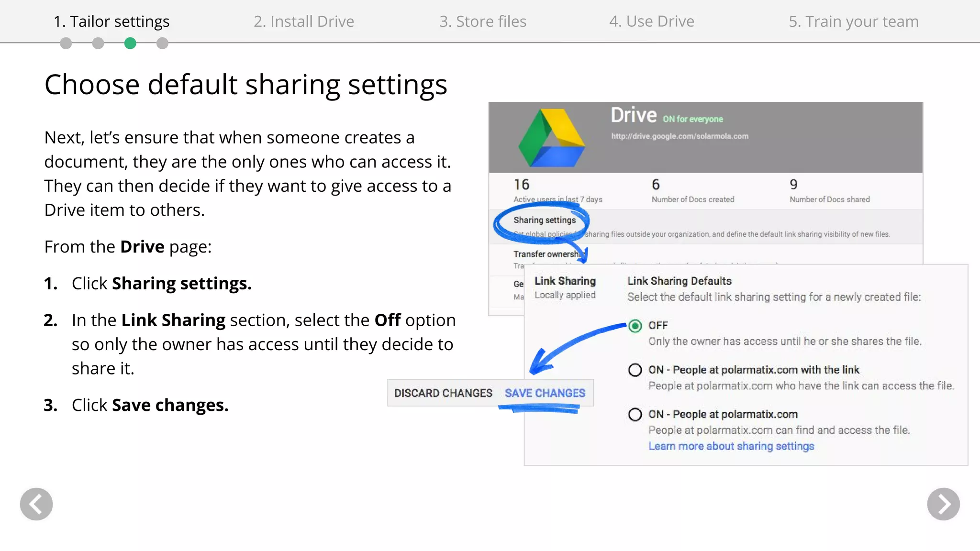Viewport: 980px width, 551px height.
Task: Open the 2. Install Drive step
Action: click(304, 22)
